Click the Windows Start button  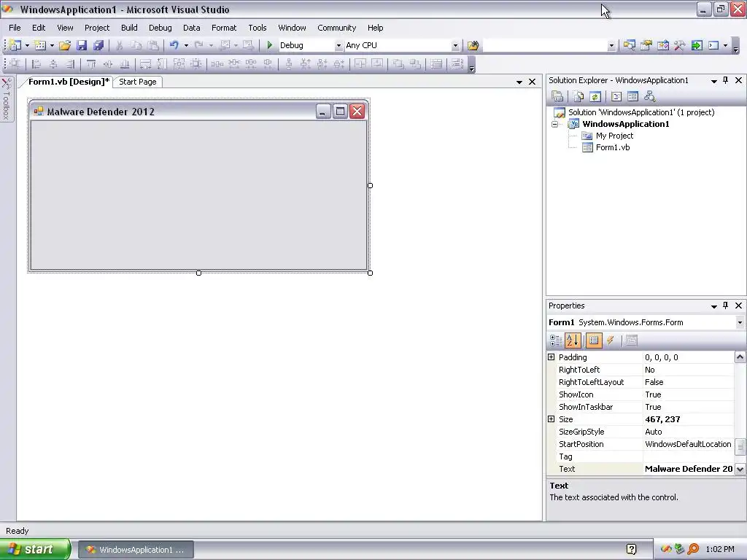(x=35, y=549)
